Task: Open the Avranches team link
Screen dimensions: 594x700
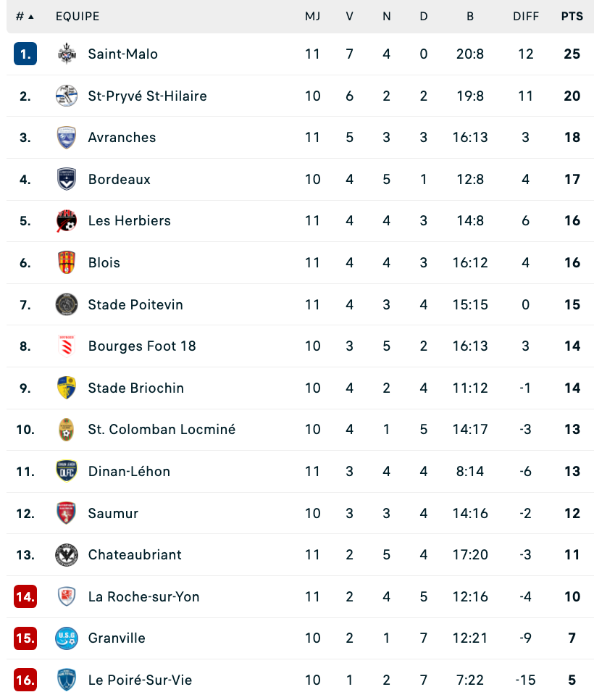Action: [x=122, y=138]
